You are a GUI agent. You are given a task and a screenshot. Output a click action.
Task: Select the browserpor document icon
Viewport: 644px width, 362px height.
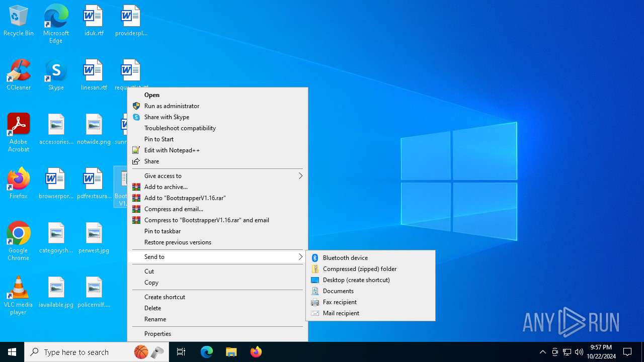point(56,184)
